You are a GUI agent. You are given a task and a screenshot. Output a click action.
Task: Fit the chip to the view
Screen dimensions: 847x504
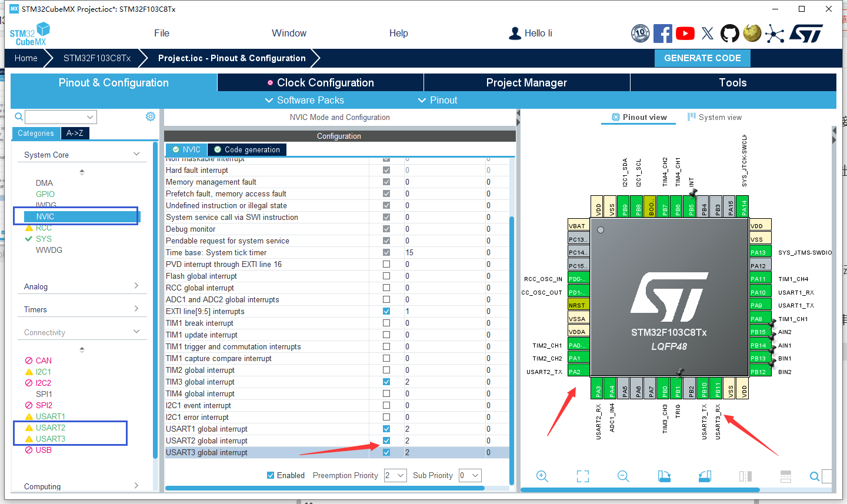[583, 476]
